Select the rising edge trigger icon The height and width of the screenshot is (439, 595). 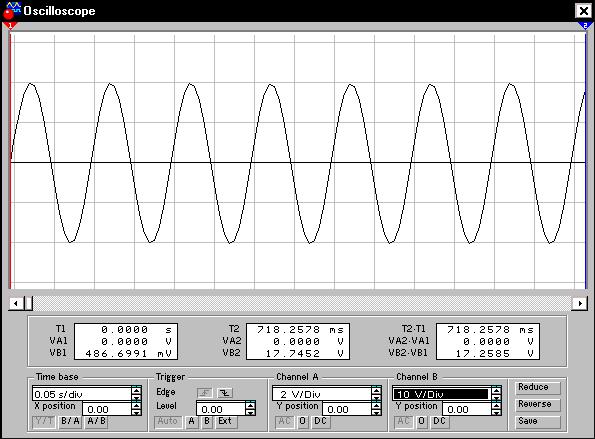point(205,393)
